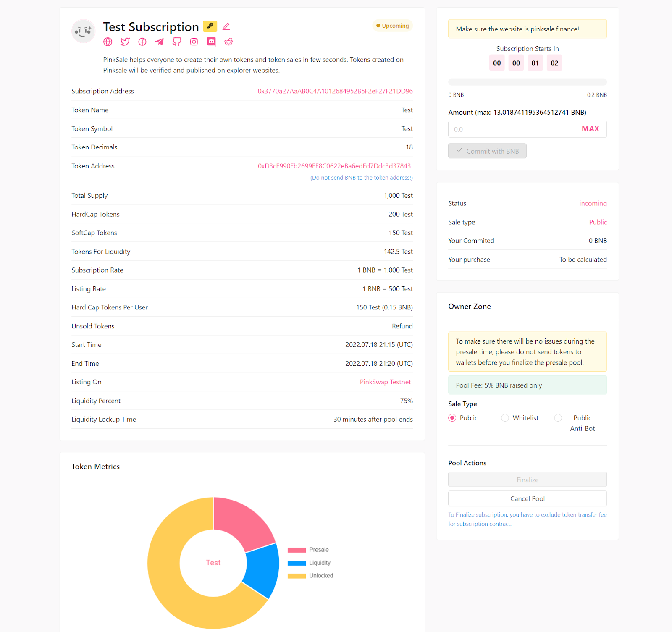Click the 'Make sure the website is pinksale.finance!' alert
Image resolution: width=672 pixels, height=632 pixels.
(528, 29)
